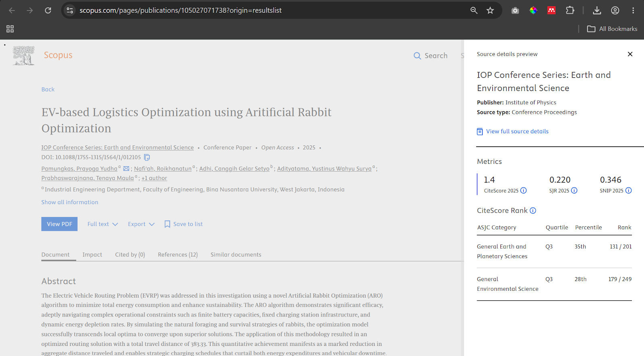Click the SNIP 2025 info icon

point(629,190)
